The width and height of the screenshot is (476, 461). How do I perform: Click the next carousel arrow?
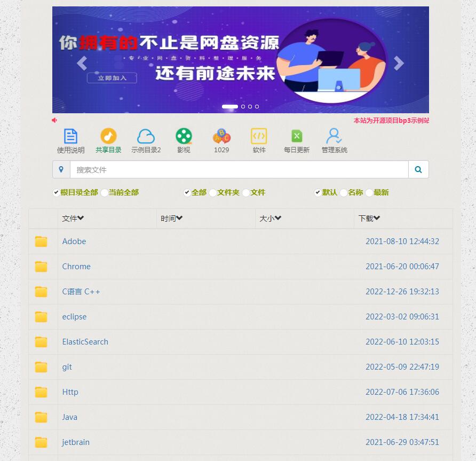coord(399,63)
